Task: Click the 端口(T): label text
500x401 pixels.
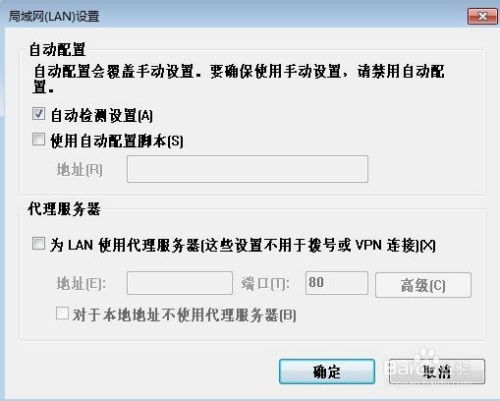Action: (265, 284)
